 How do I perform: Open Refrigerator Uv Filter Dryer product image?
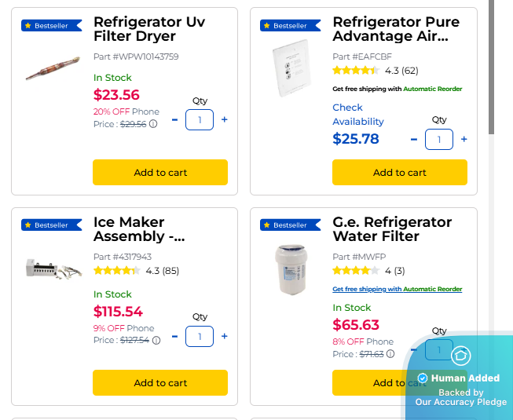(53, 68)
